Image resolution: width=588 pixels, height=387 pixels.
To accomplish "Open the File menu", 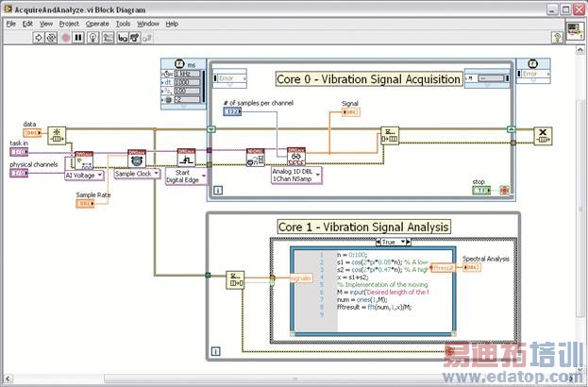I will (11, 24).
